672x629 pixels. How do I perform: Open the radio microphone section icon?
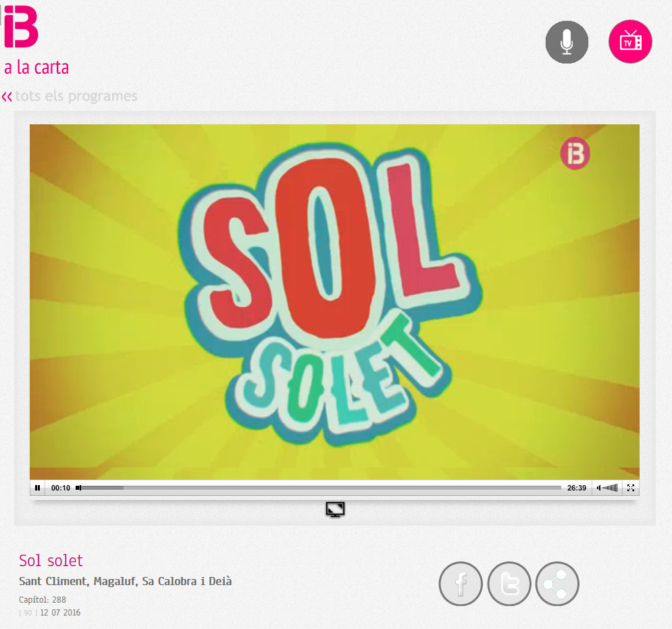pos(567,42)
